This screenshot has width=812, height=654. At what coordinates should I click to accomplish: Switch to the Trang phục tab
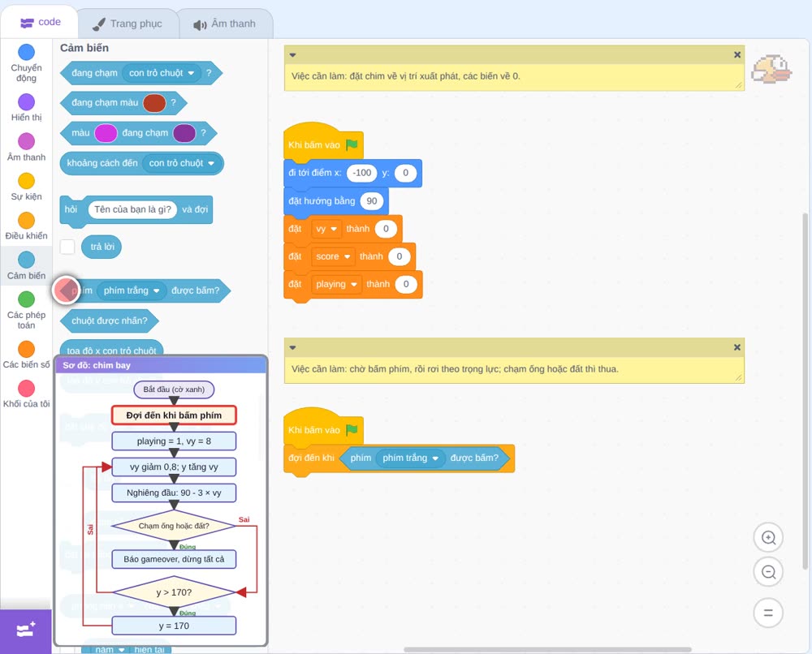click(x=127, y=24)
